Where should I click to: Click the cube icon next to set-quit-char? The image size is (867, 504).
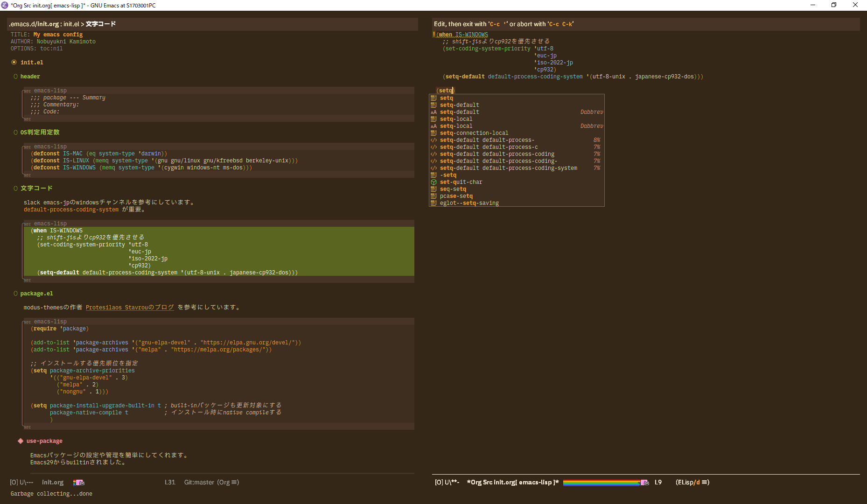click(x=434, y=182)
